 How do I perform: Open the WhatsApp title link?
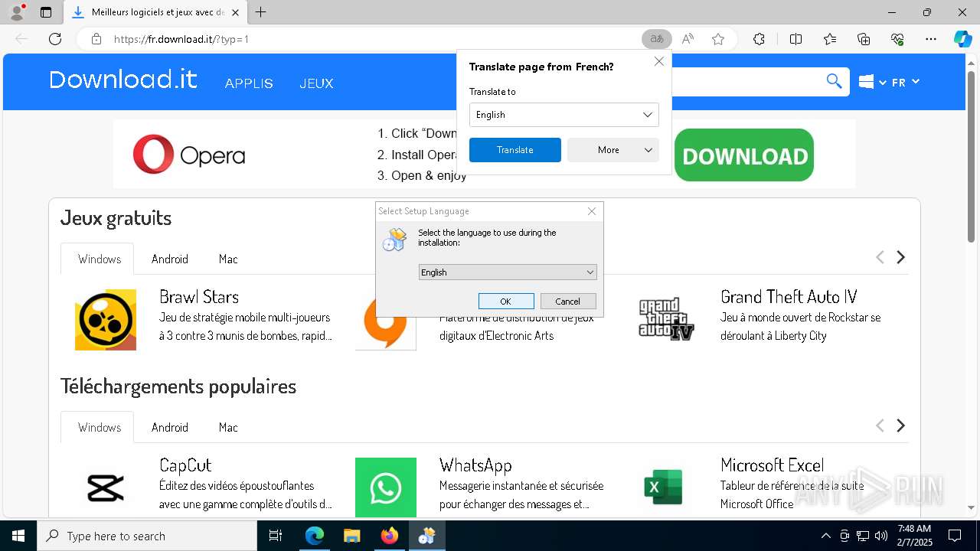click(x=475, y=465)
